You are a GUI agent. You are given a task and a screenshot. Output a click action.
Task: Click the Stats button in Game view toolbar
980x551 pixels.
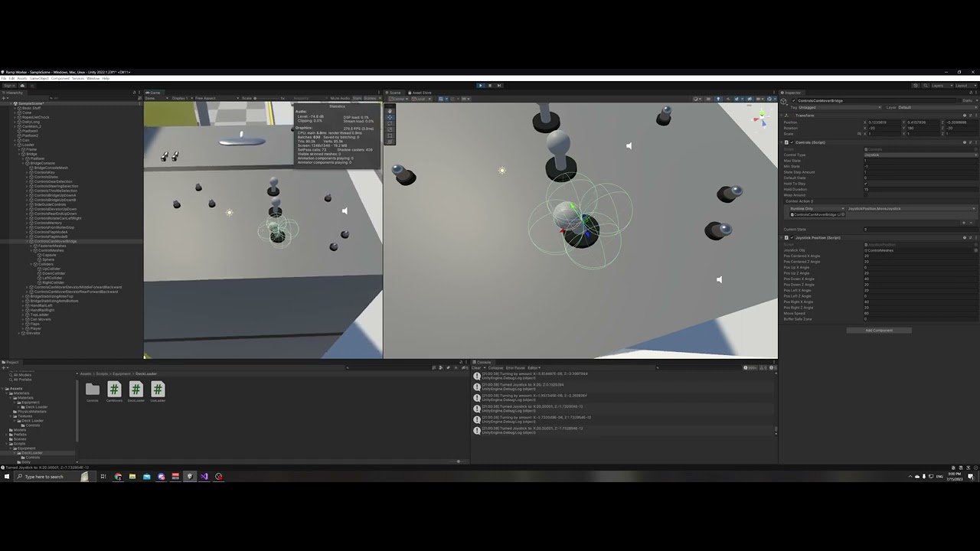pos(358,98)
